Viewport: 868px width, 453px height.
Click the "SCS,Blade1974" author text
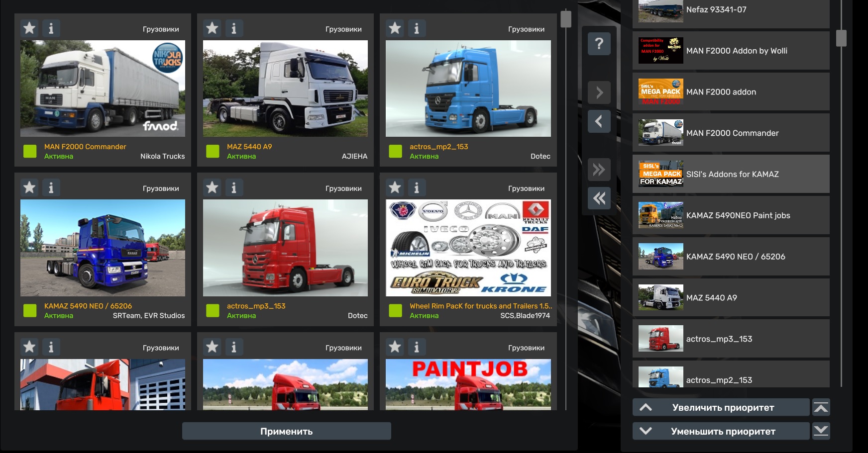(525, 315)
